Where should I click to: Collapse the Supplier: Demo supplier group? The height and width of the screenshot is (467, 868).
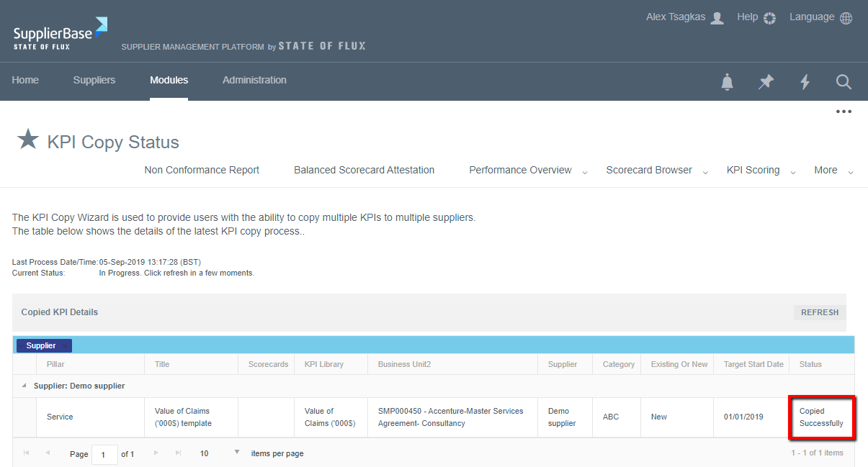click(x=24, y=386)
